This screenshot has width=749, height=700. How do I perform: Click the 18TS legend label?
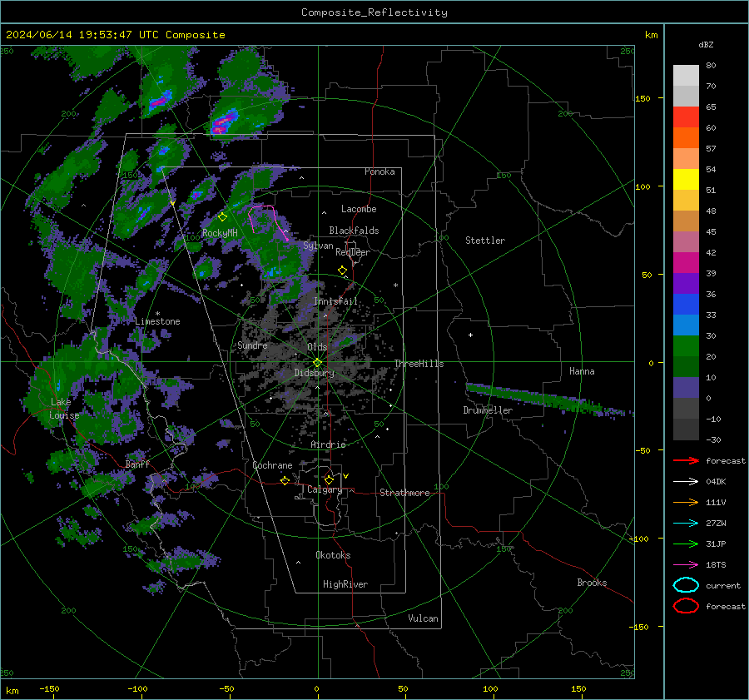(716, 565)
